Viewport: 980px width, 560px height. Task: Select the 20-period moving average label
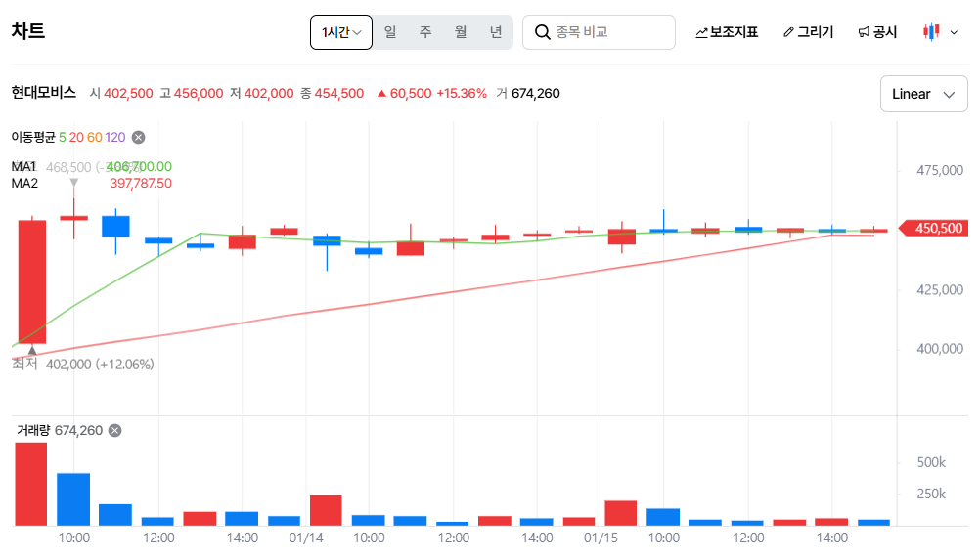pyautogui.click(x=76, y=138)
